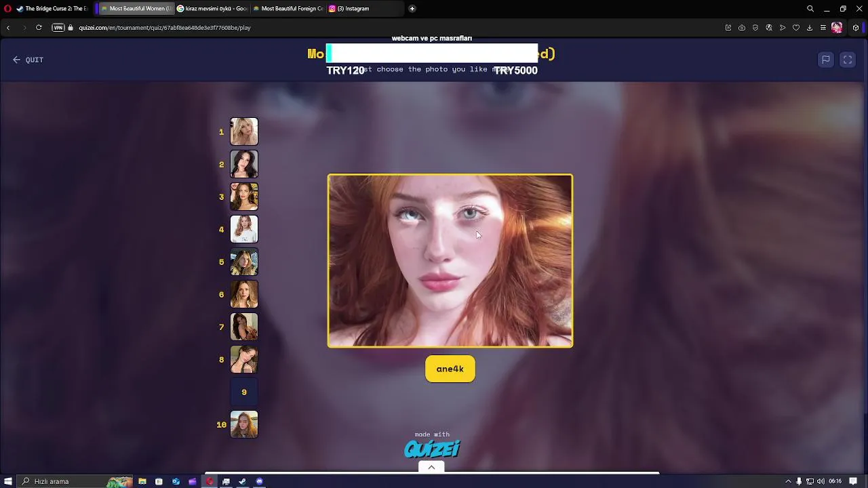Switch to Opera in the taskbar
The height and width of the screenshot is (488, 868).
pyautogui.click(x=210, y=481)
